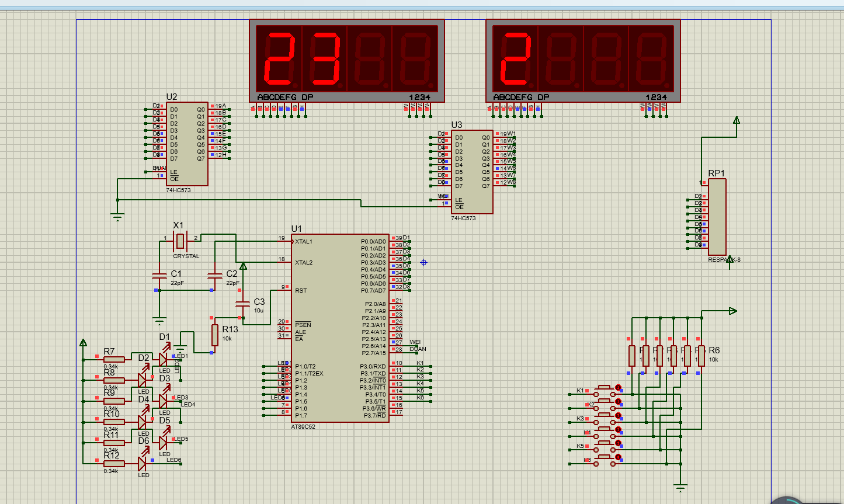This screenshot has width=844, height=504.
Task: Select the R7 resistor
Action: click(x=114, y=359)
